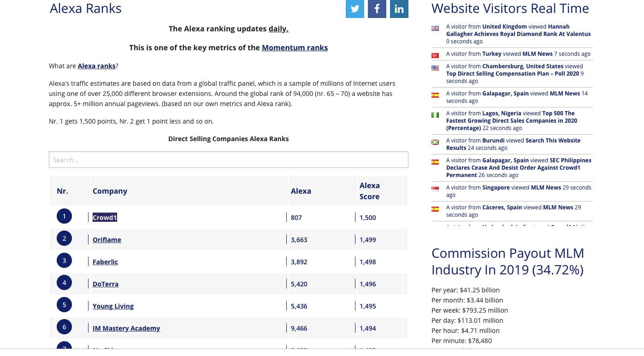Open MLM News link from Singapore visitor

point(546,188)
